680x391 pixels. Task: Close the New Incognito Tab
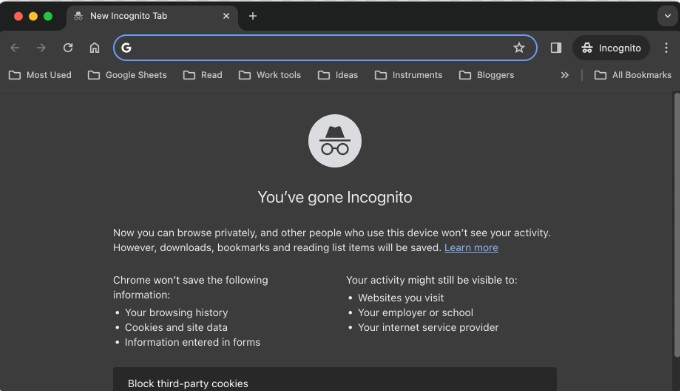click(226, 16)
